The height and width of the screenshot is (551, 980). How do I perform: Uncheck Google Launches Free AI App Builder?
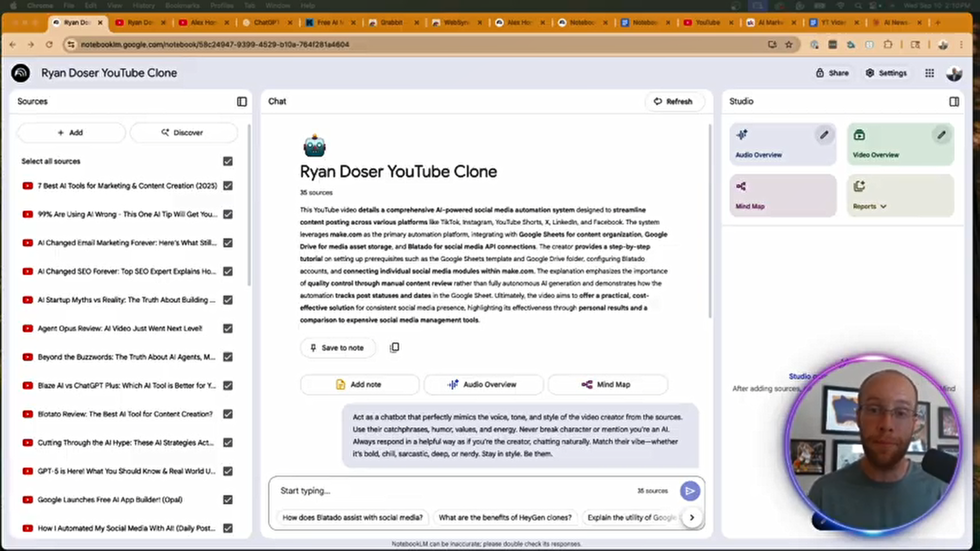[x=228, y=500]
